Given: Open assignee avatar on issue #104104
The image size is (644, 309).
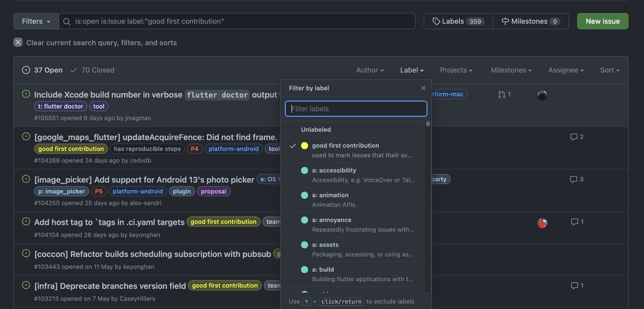Looking at the screenshot, I should [x=542, y=222].
